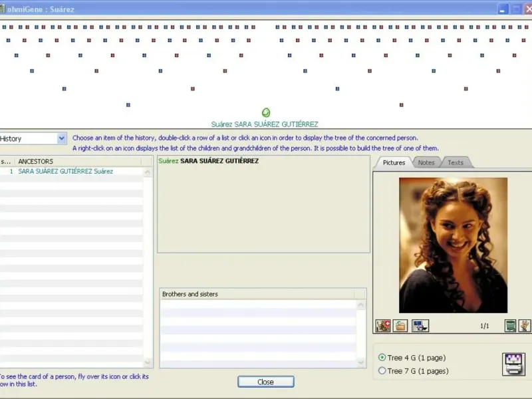
Task: Click the ohmiGene app icon in the title bar
Action: 2,9
